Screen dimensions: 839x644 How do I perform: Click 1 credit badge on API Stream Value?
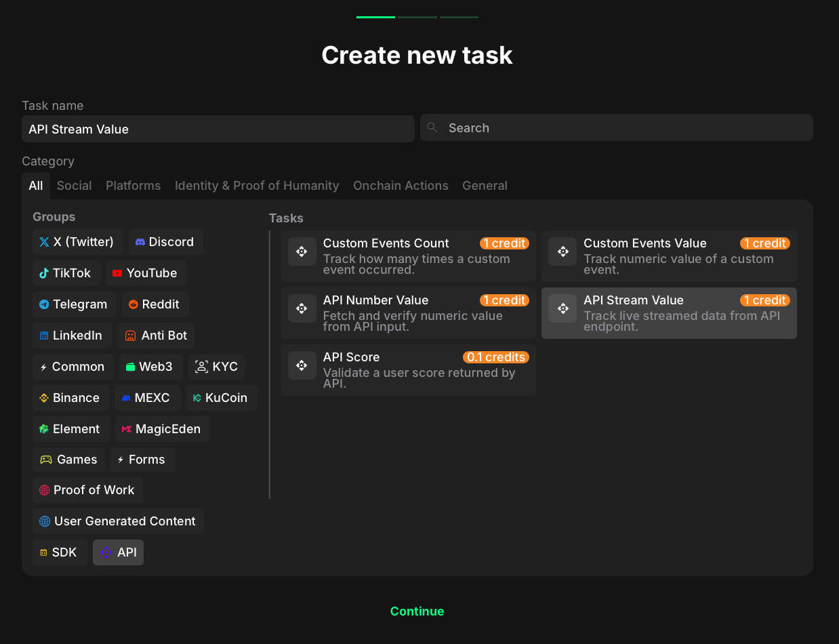tap(764, 300)
